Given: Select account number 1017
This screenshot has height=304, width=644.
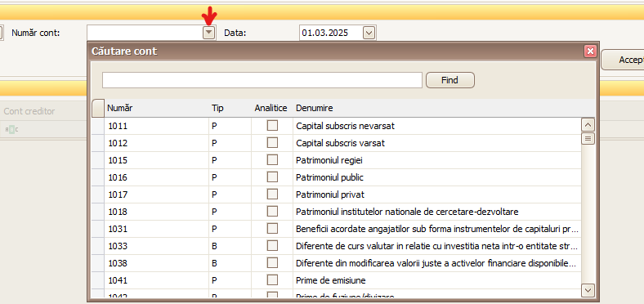Looking at the screenshot, I should 156,194.
